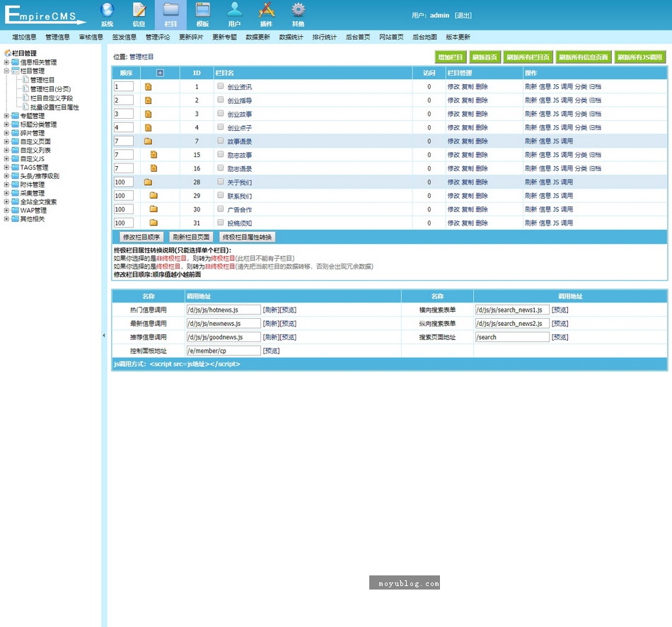Click the home icon beside 栏目管理 tree root

click(7, 53)
